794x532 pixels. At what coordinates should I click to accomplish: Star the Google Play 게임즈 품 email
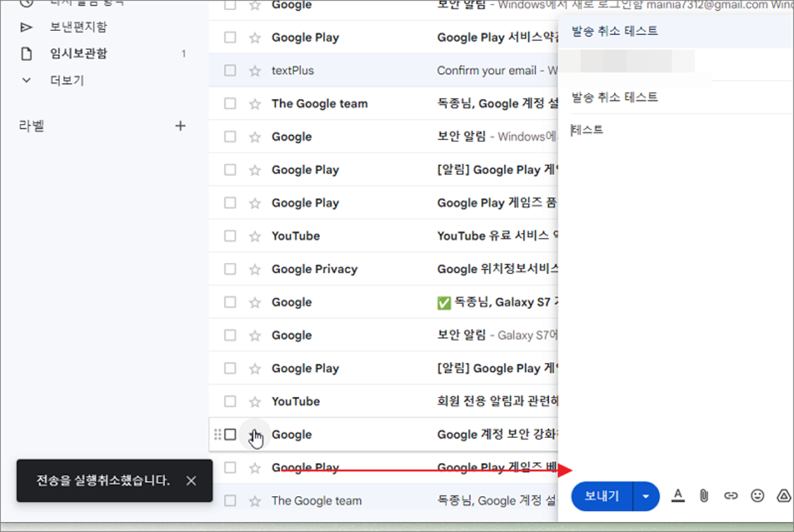255,203
